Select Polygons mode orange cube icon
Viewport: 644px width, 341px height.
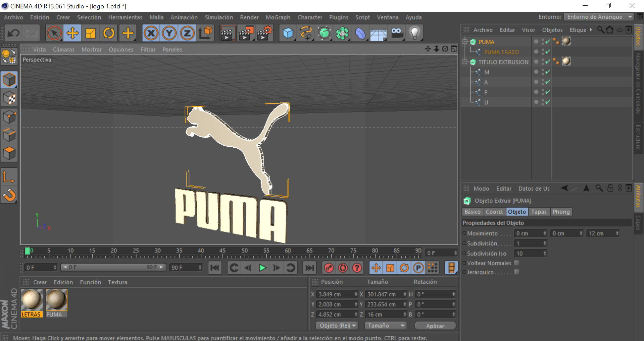pyautogui.click(x=9, y=153)
